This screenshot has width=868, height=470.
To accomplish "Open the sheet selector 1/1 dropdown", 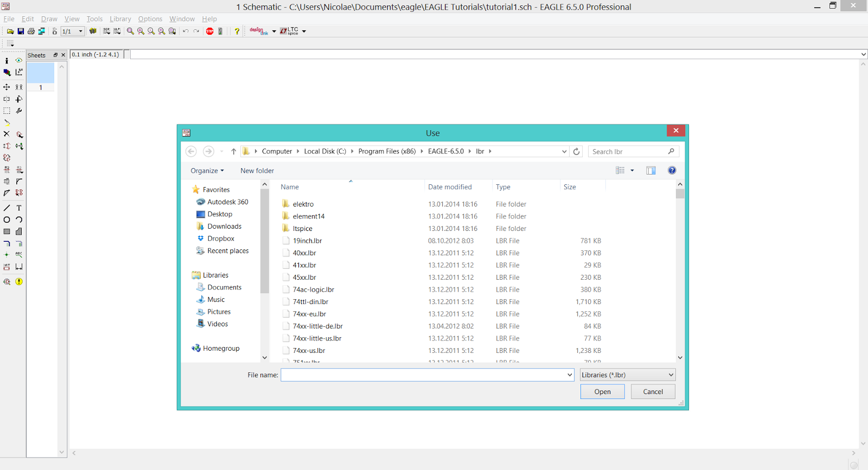I will coord(81,31).
